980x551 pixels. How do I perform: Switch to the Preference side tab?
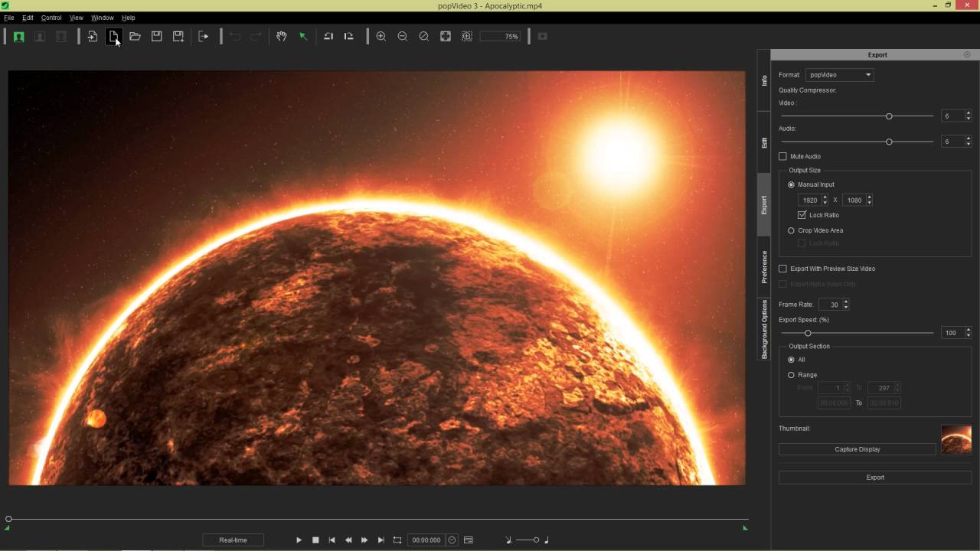click(x=764, y=267)
